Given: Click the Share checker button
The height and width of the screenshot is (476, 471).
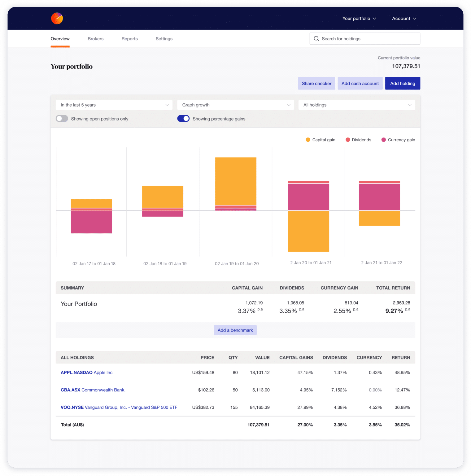Looking at the screenshot, I should point(316,83).
